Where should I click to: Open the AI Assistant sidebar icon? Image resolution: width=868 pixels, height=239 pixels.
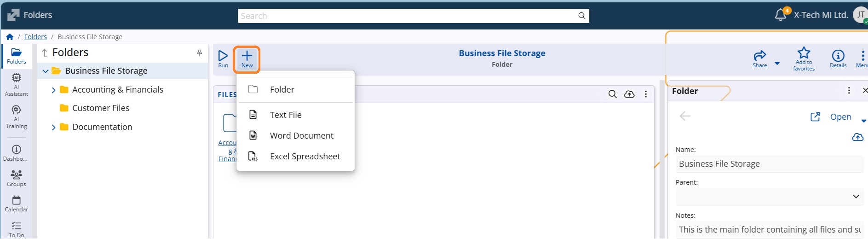[x=17, y=85]
